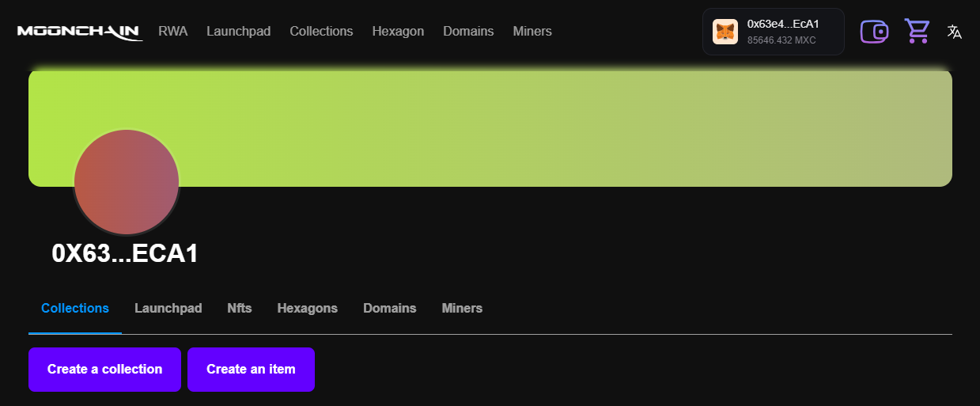The height and width of the screenshot is (406, 980).
Task: Go to Launchpad in top navigation
Action: pyautogui.click(x=238, y=32)
